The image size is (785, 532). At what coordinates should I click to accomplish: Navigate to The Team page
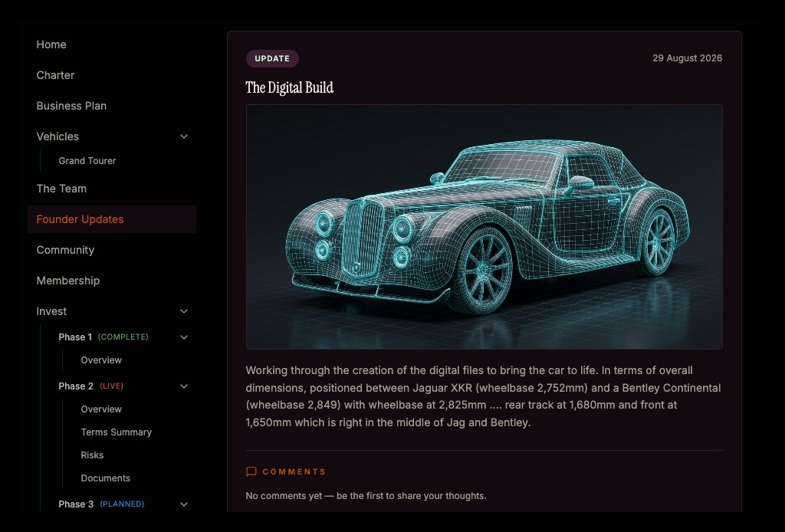61,189
